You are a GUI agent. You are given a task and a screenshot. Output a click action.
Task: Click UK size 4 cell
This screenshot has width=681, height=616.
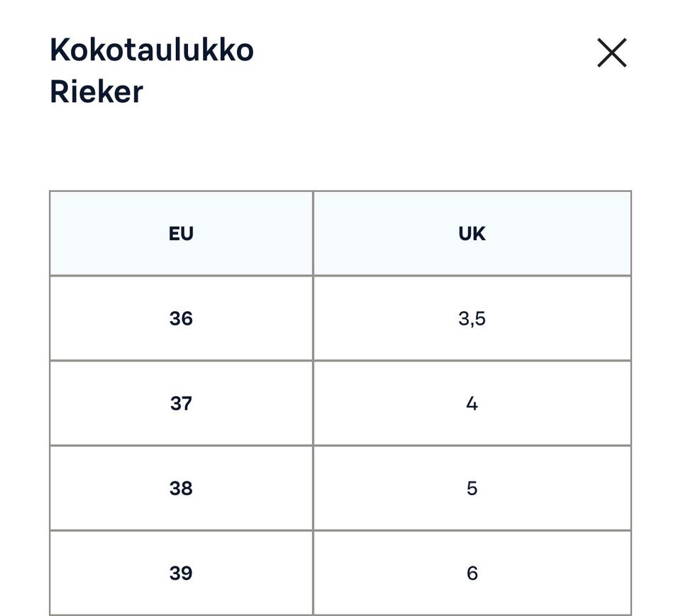pyautogui.click(x=472, y=403)
